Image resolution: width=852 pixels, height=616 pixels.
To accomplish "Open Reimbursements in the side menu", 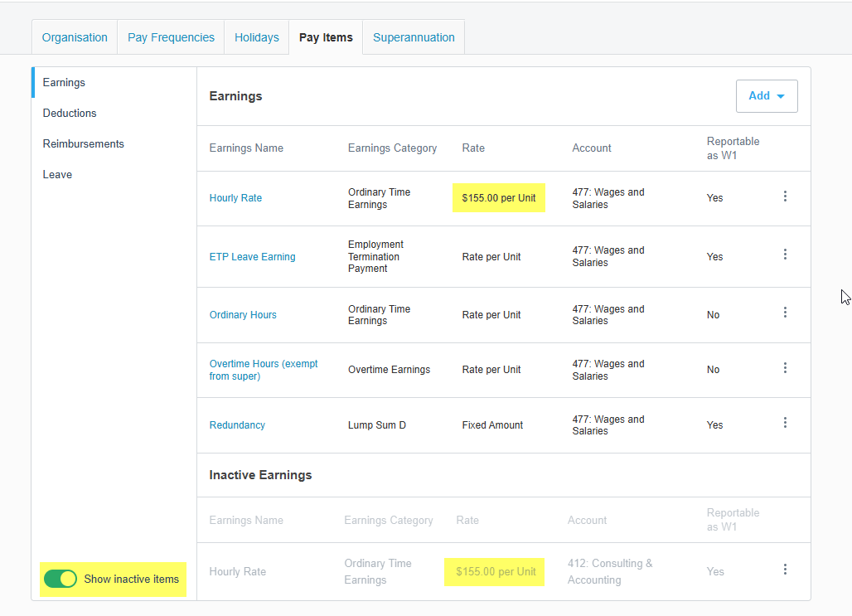I will pos(83,143).
